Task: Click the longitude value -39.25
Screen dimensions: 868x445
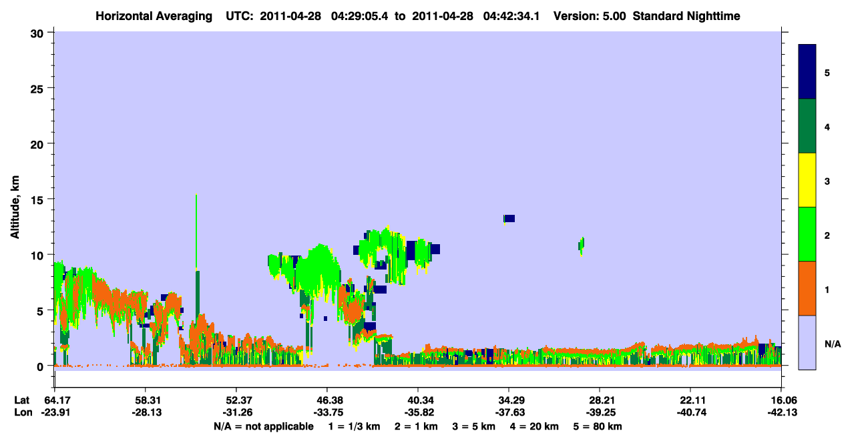Action: (x=600, y=412)
